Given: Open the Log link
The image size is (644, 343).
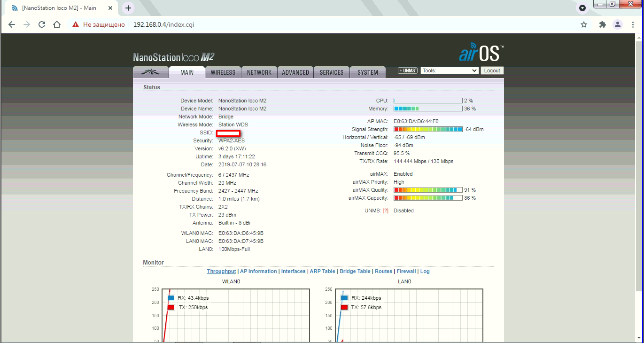Looking at the screenshot, I should [425, 271].
